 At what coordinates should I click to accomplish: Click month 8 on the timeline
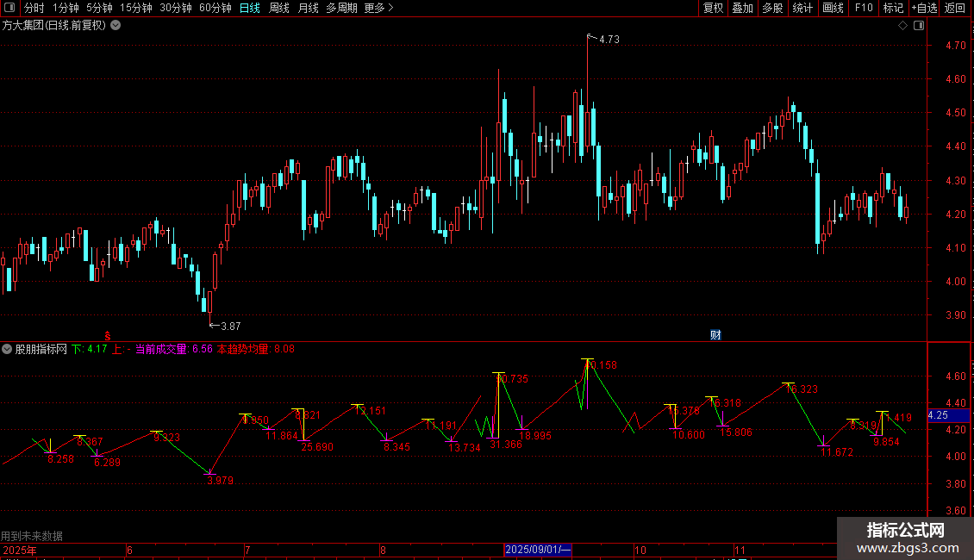383,550
